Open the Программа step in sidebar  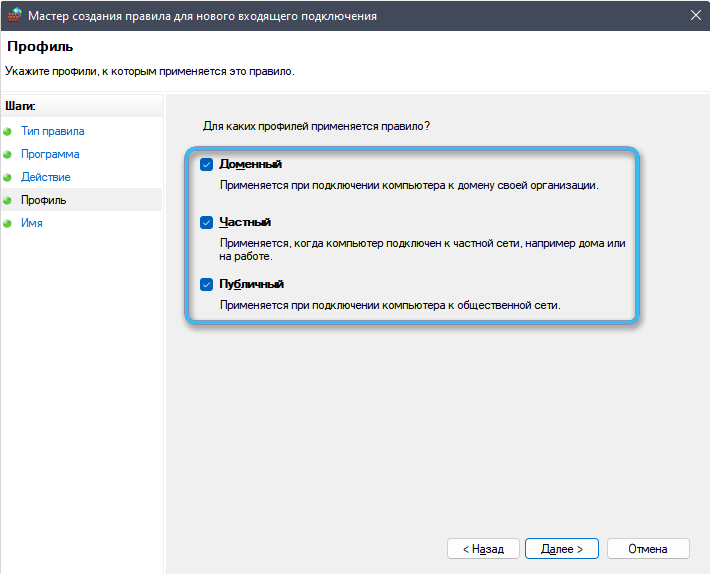click(x=50, y=154)
